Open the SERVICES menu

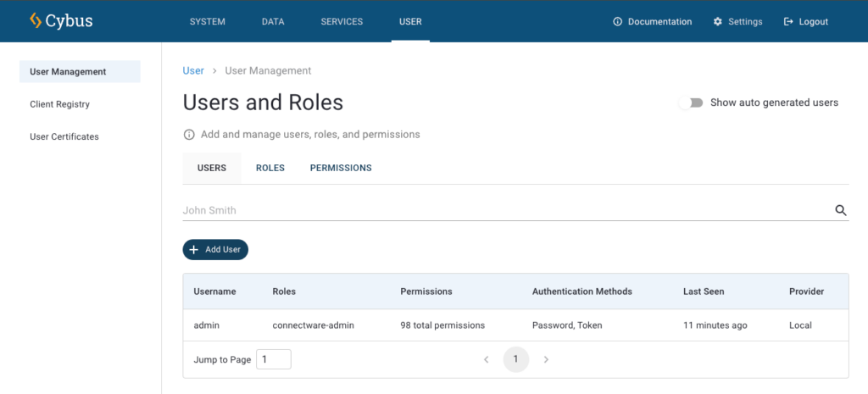(x=342, y=21)
